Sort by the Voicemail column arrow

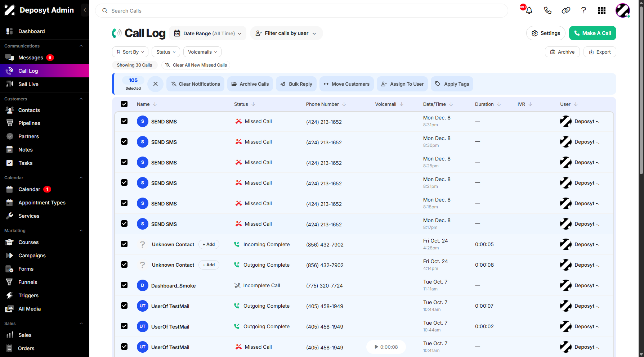coord(402,104)
